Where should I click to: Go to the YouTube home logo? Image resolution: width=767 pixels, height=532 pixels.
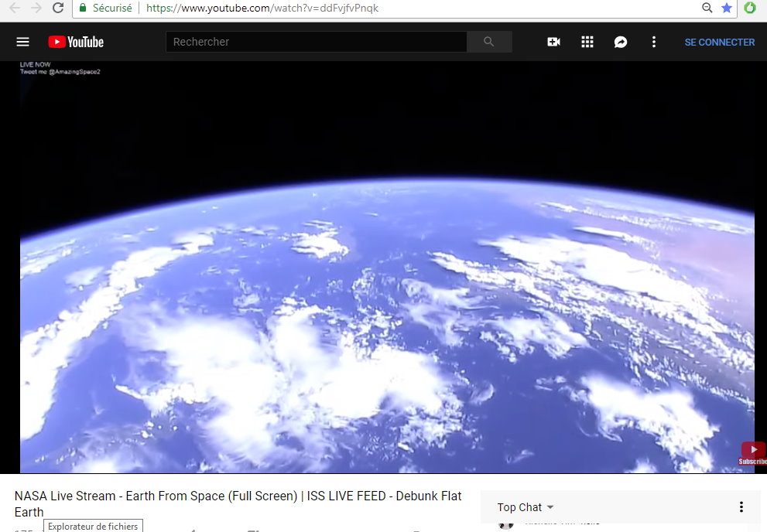pyautogui.click(x=76, y=42)
